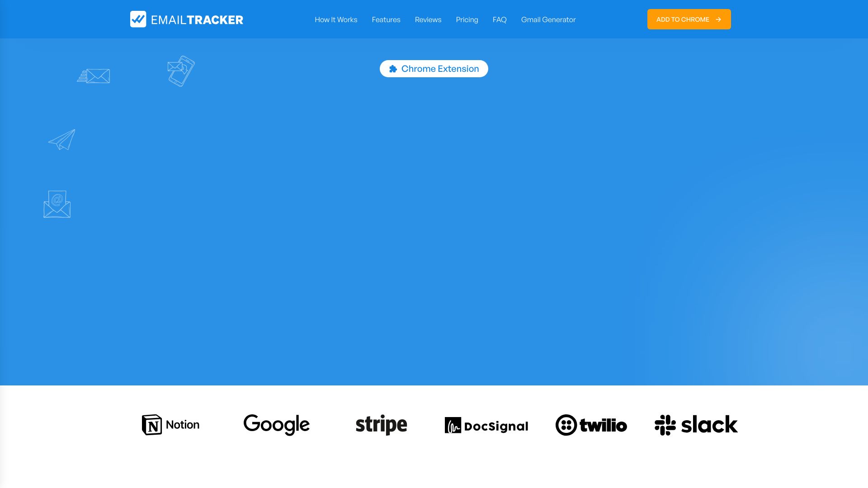Viewport: 868px width, 488px height.
Task: Click the Chrome Extension puzzle piece icon
Action: click(393, 69)
